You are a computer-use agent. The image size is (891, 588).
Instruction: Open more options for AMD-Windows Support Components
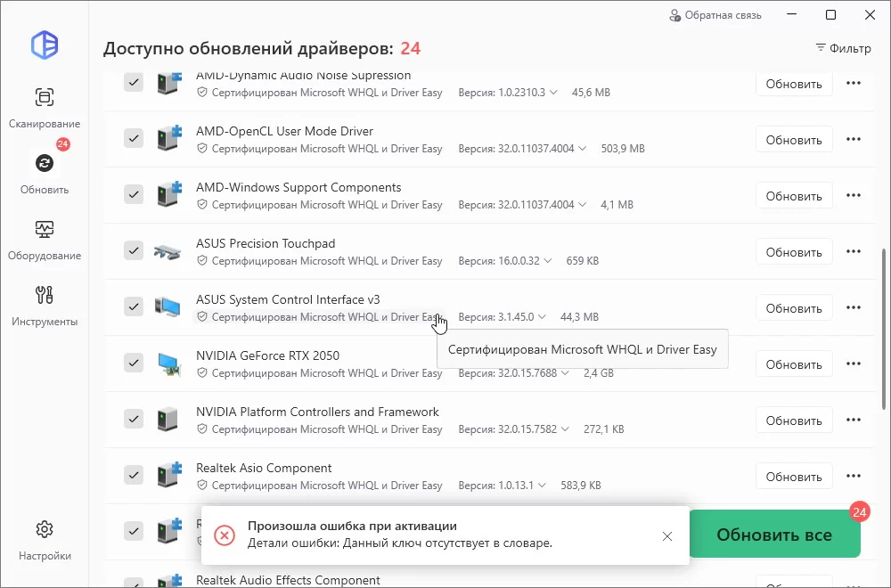click(854, 195)
